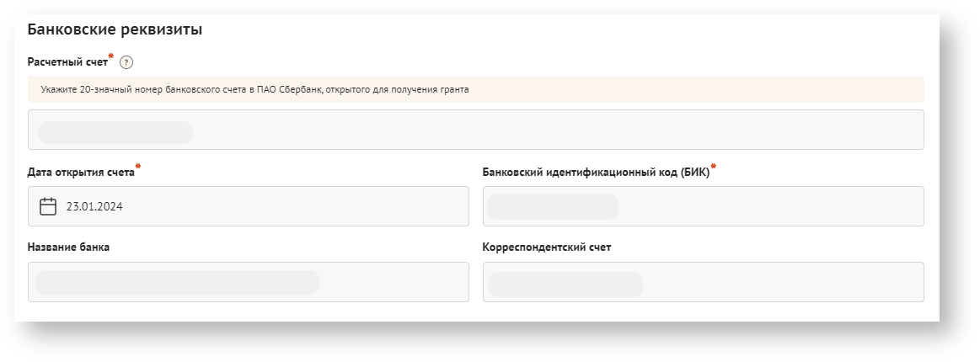Click the Название банка label
Viewport: 980px width, 362px height.
[x=68, y=248]
